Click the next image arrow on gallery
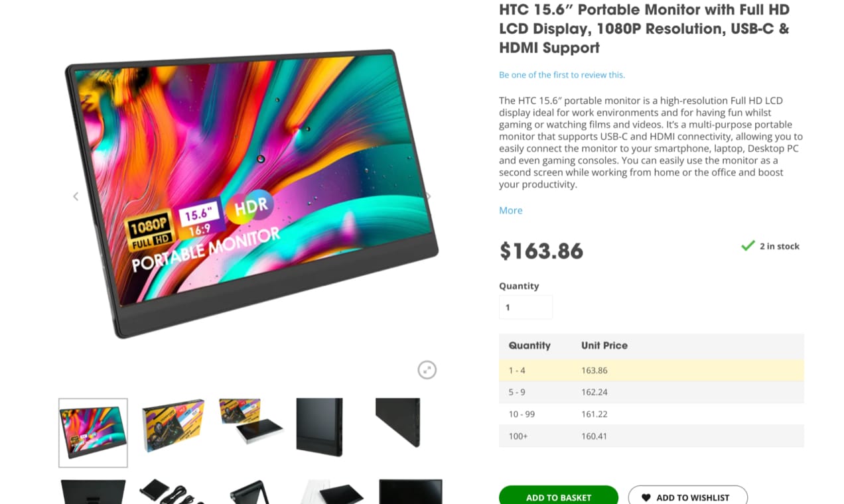The height and width of the screenshot is (504, 844). (428, 196)
